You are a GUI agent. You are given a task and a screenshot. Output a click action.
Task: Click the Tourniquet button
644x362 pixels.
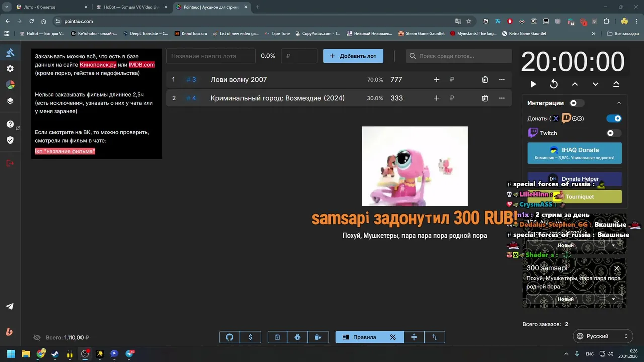tap(575, 197)
